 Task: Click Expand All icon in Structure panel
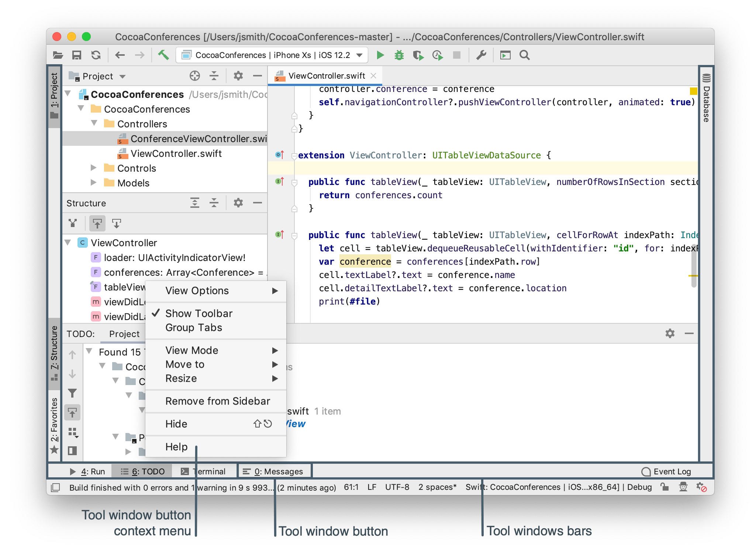click(194, 203)
